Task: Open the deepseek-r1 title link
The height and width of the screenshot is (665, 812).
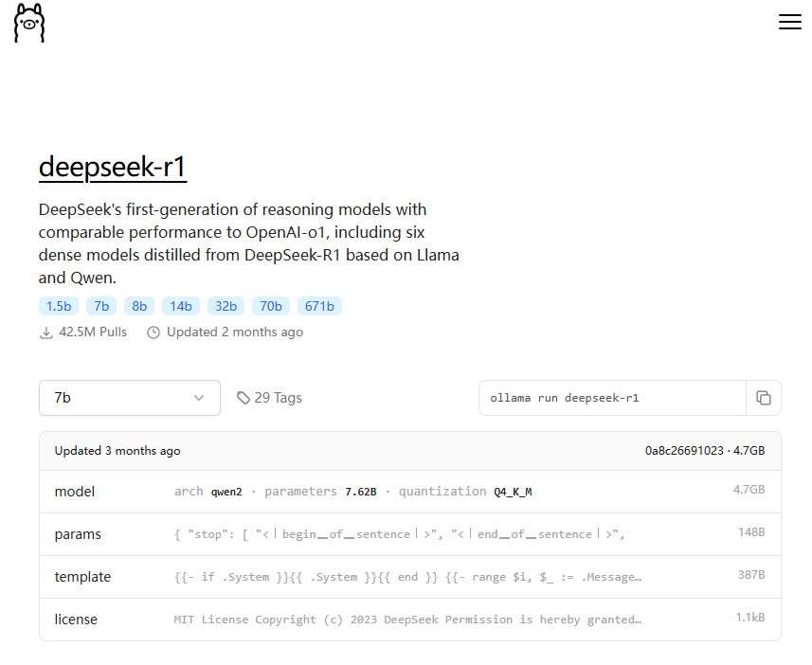Action: pyautogui.click(x=112, y=167)
